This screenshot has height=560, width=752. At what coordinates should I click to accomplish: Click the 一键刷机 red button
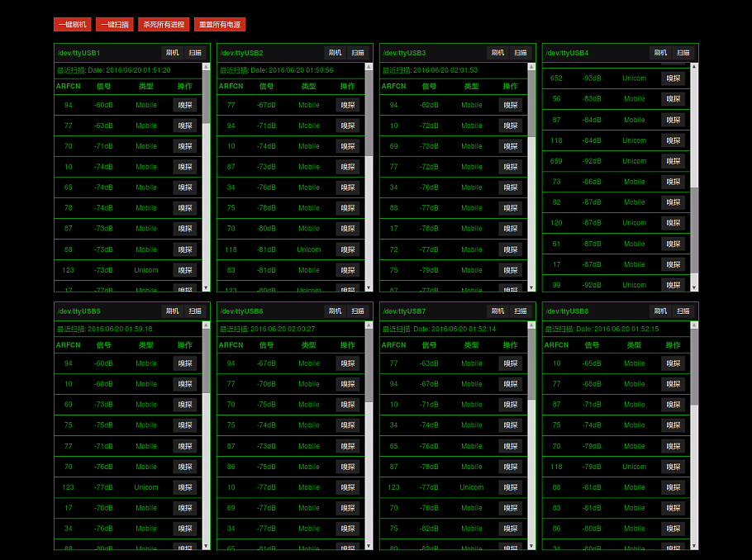coord(72,25)
